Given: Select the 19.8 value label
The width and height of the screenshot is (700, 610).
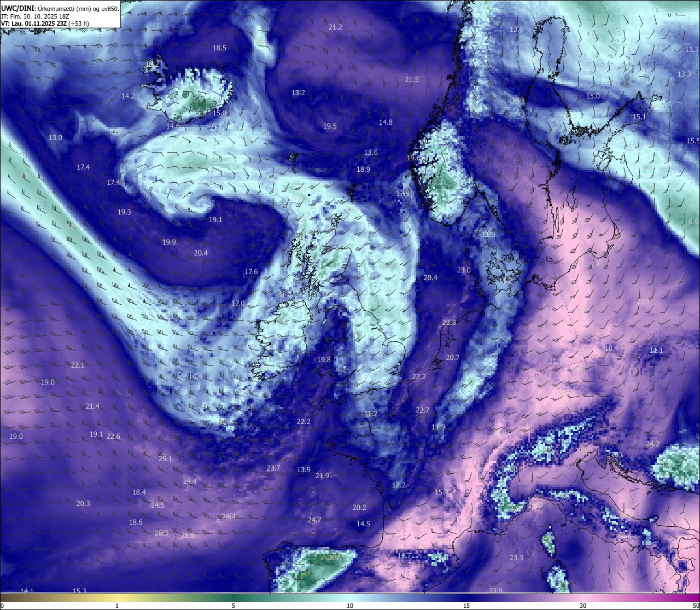Looking at the screenshot, I should point(324,360).
